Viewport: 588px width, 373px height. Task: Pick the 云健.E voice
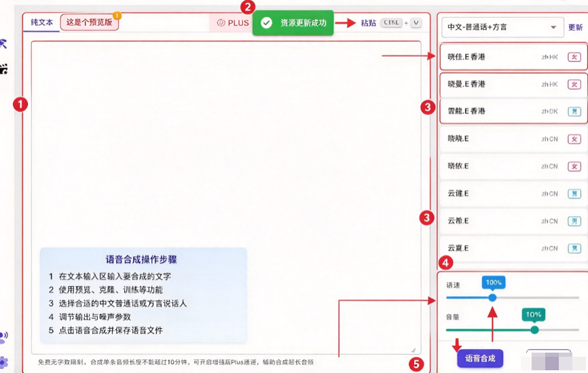[x=513, y=194]
